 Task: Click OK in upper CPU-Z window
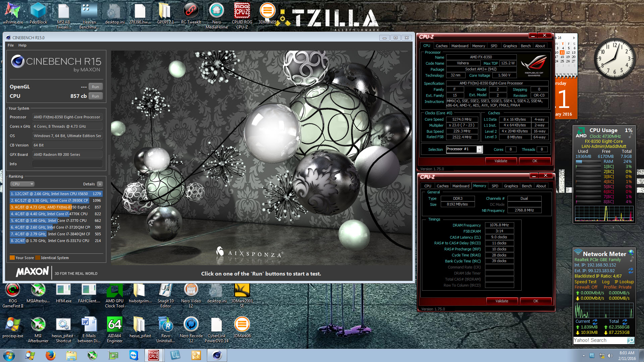click(535, 161)
